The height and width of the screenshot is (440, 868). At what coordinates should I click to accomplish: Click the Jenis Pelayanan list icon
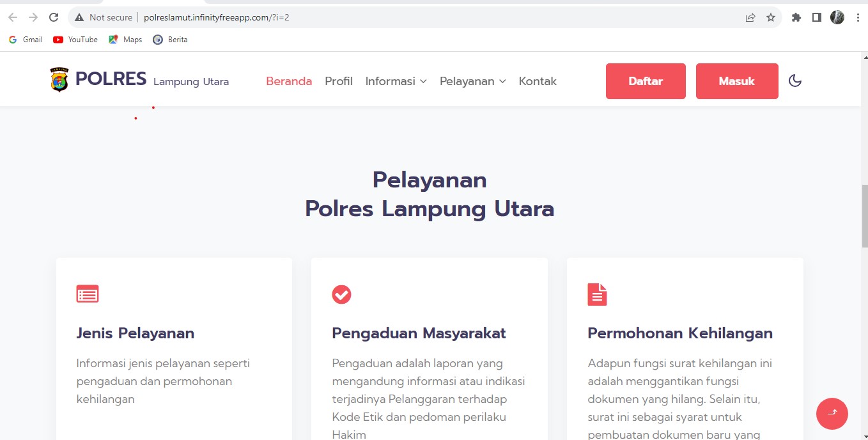(88, 294)
